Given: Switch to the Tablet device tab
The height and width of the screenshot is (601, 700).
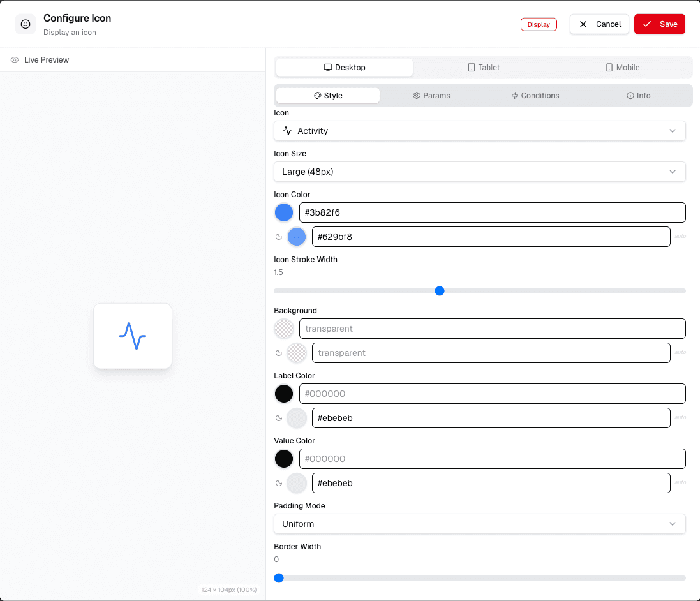Looking at the screenshot, I should click(484, 68).
